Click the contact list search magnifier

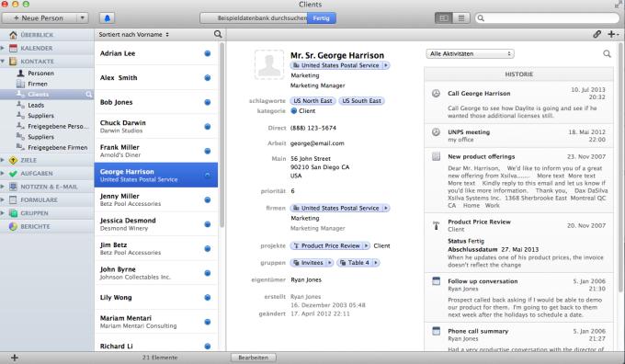218,34
